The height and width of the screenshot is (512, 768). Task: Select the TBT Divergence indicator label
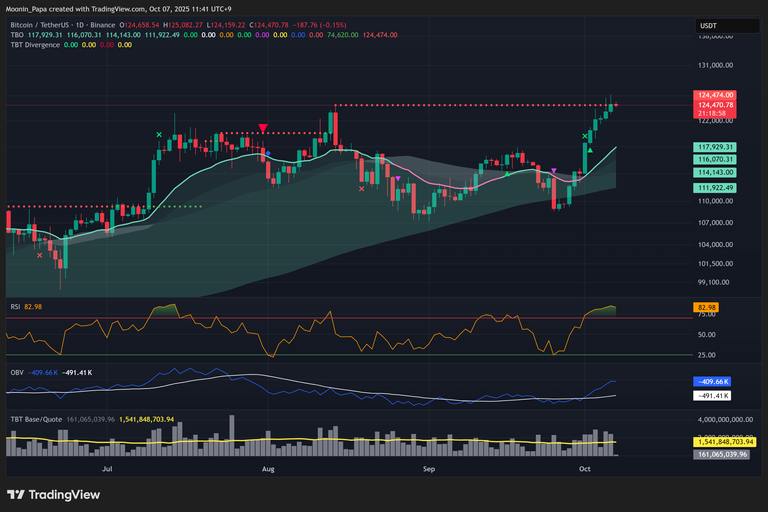[34, 45]
